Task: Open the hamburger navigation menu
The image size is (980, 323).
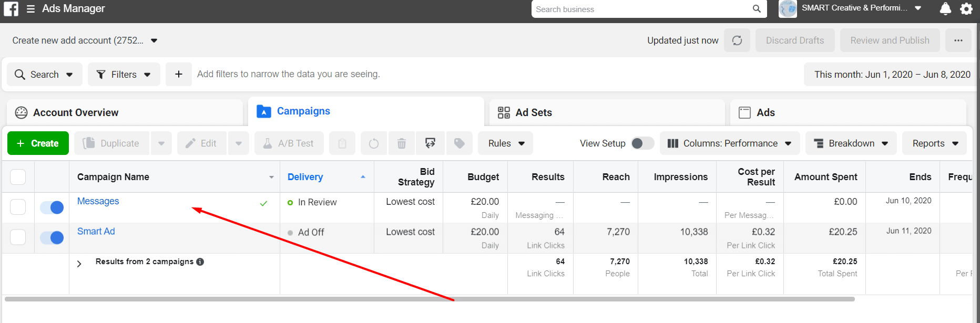Action: pos(31,9)
